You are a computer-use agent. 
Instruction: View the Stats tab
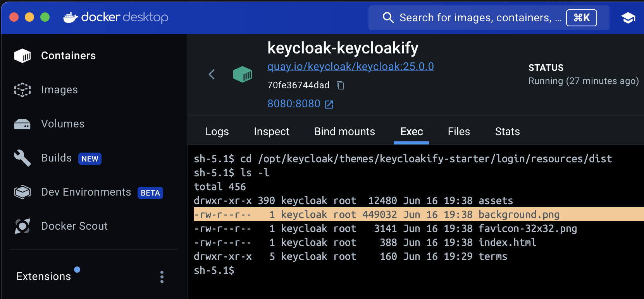coord(507,132)
